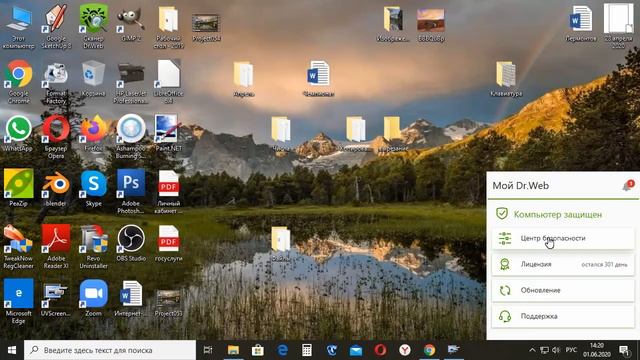
Task: Select the Сканер Dr.Web desktop icon
Action: (x=93, y=27)
